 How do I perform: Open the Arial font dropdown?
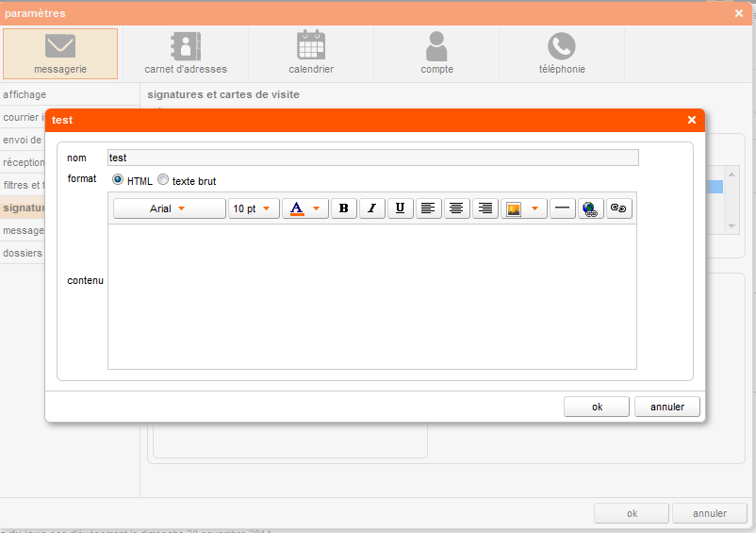(x=170, y=208)
